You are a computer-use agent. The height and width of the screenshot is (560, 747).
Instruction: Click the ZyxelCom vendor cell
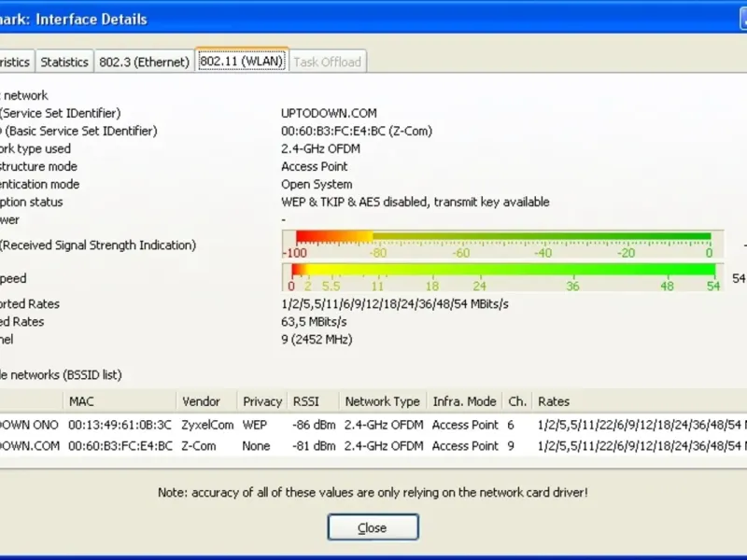[x=207, y=425]
